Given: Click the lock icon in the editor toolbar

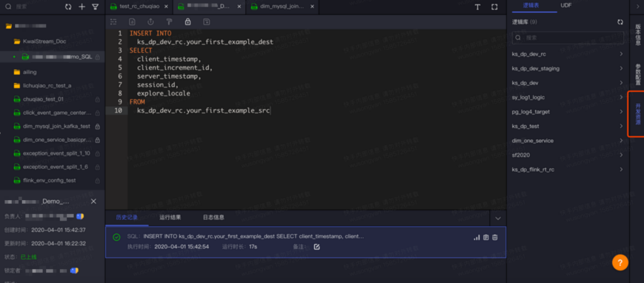Looking at the screenshot, I should coord(188,22).
